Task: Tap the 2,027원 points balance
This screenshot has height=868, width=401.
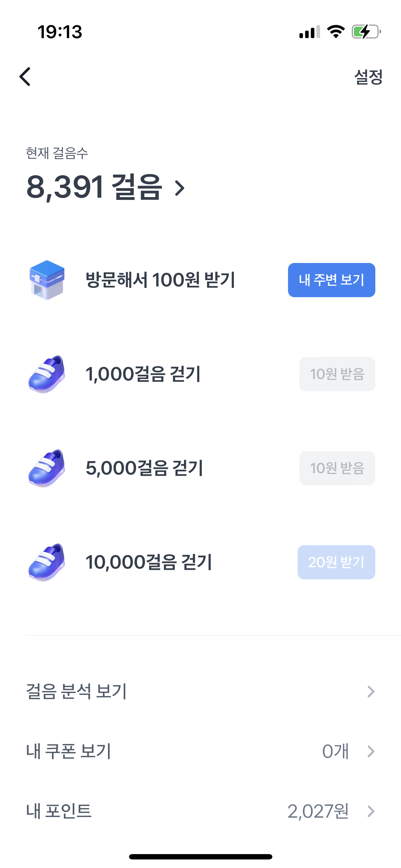Action: pos(318,811)
